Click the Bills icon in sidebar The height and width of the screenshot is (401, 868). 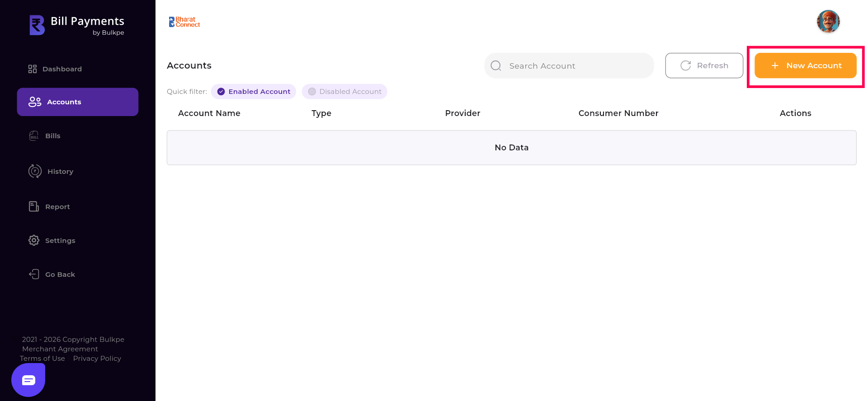[x=34, y=136]
